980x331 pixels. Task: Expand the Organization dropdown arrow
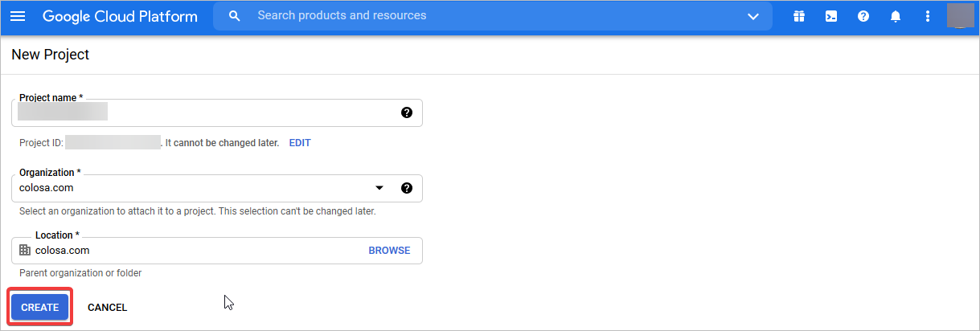pos(379,188)
